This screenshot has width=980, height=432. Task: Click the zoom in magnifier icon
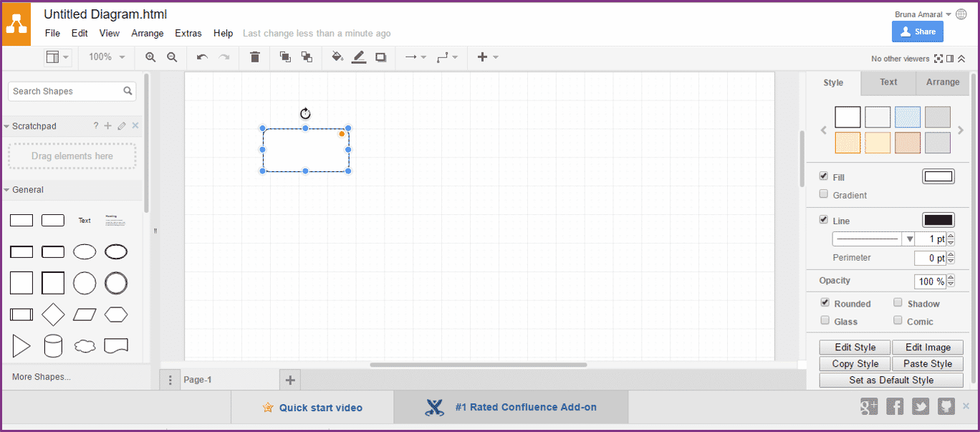click(x=150, y=57)
